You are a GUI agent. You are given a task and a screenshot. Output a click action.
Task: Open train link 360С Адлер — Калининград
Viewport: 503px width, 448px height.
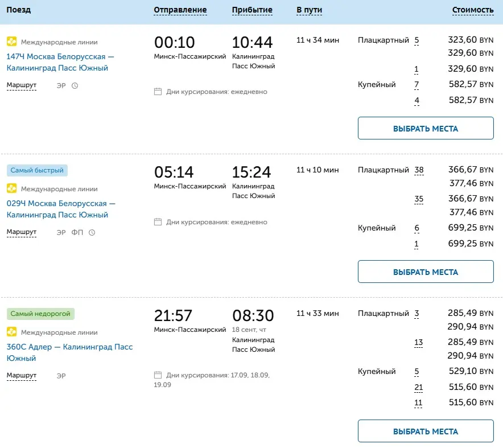click(69, 352)
